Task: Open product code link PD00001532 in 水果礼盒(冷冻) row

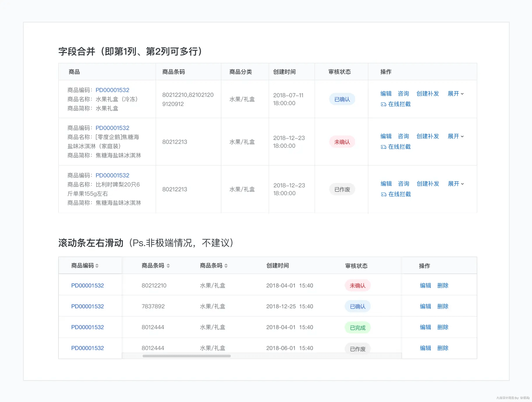Action: point(112,90)
